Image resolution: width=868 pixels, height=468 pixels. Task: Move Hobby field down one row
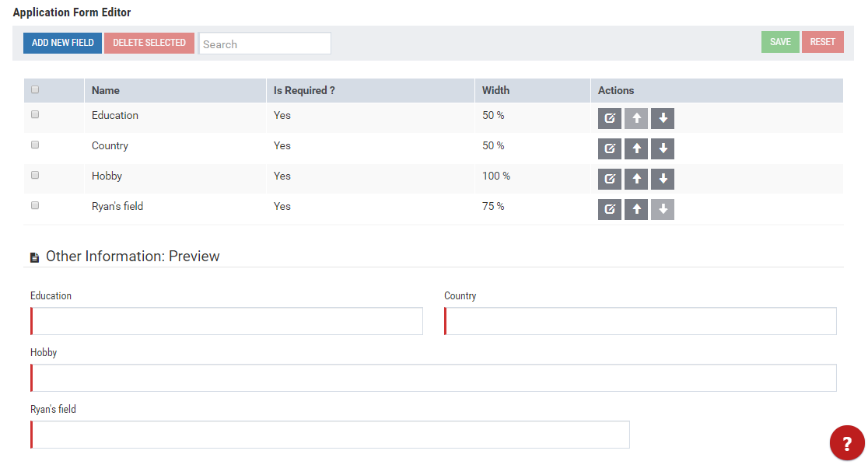point(663,179)
